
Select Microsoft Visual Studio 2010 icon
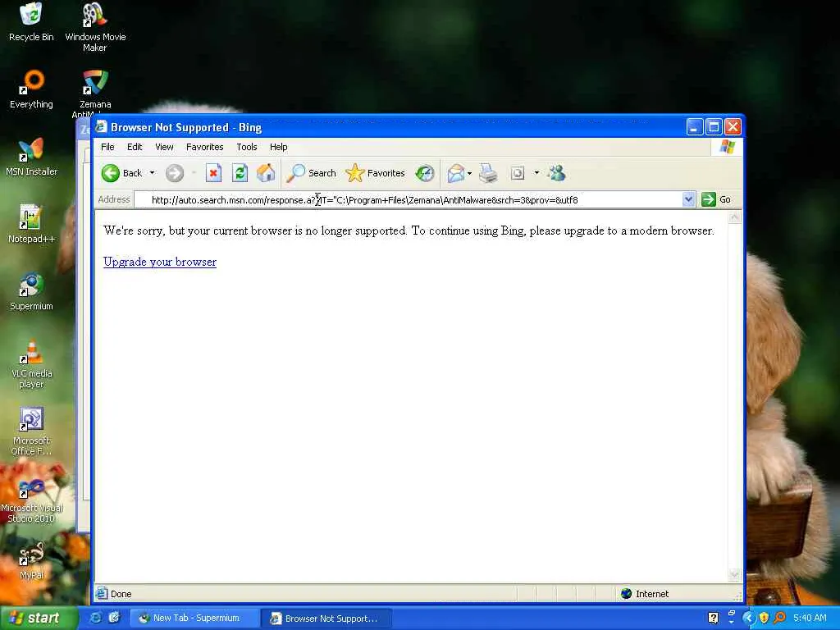click(x=31, y=500)
